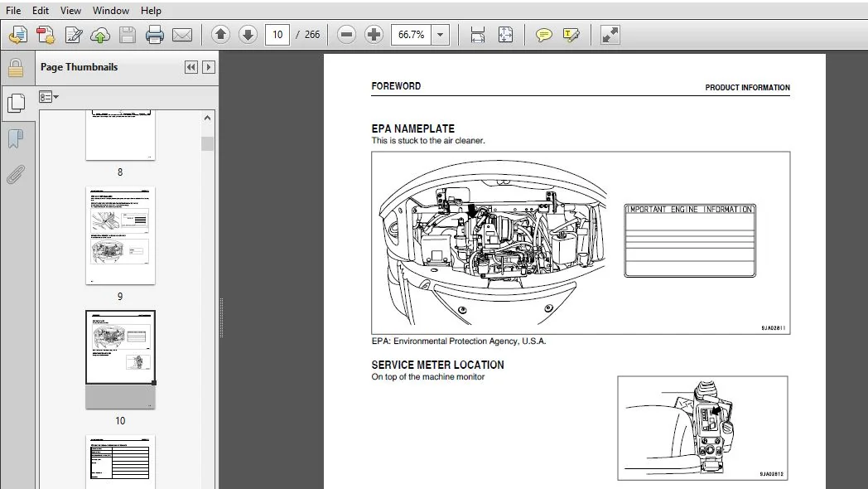The image size is (868, 489).
Task: Click the SERVICE METER LOCATION heading
Action: pyautogui.click(x=438, y=365)
